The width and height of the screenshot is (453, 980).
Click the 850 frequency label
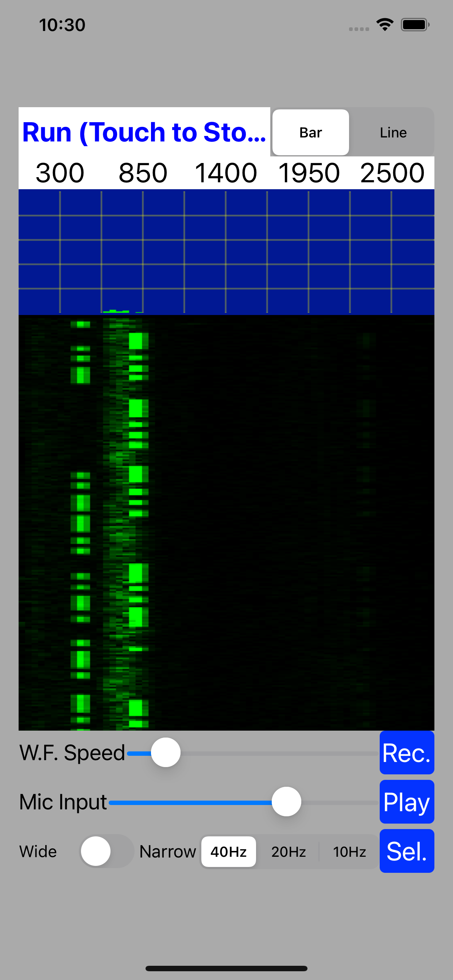(x=143, y=173)
